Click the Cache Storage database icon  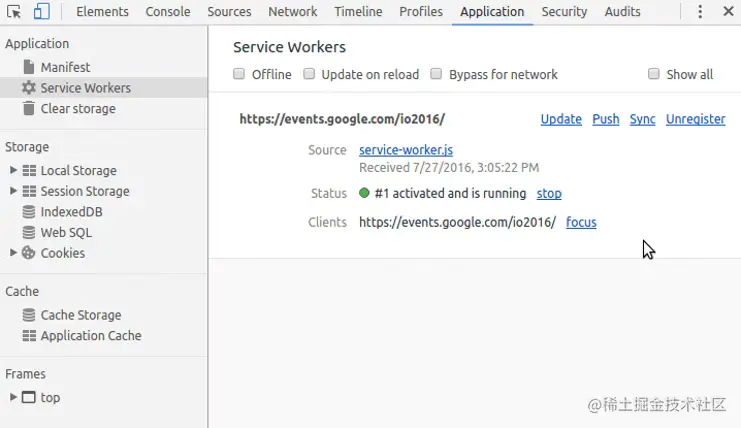pos(29,315)
